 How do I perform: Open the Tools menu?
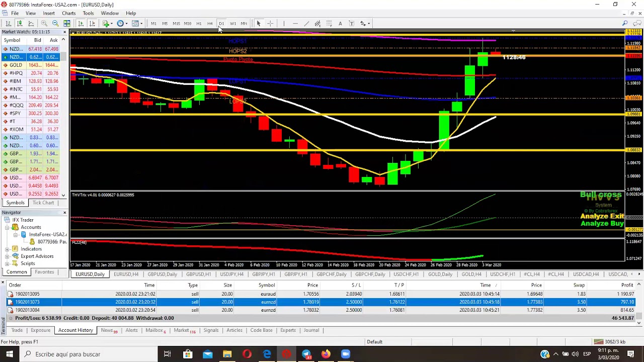tap(88, 13)
